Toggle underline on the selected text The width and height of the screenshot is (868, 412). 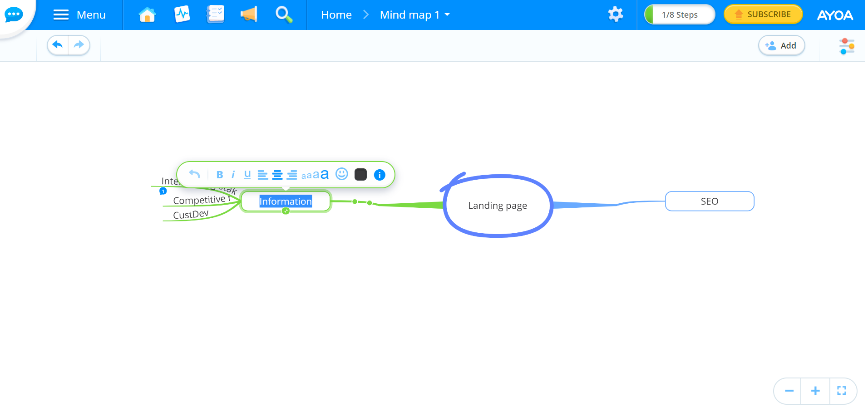click(x=247, y=174)
